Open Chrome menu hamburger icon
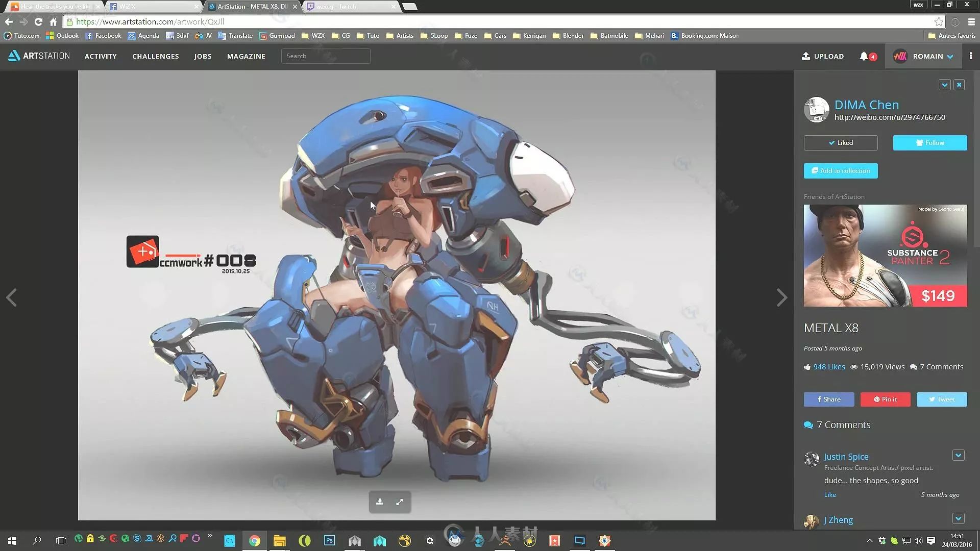This screenshot has height=551, width=980. point(972,21)
